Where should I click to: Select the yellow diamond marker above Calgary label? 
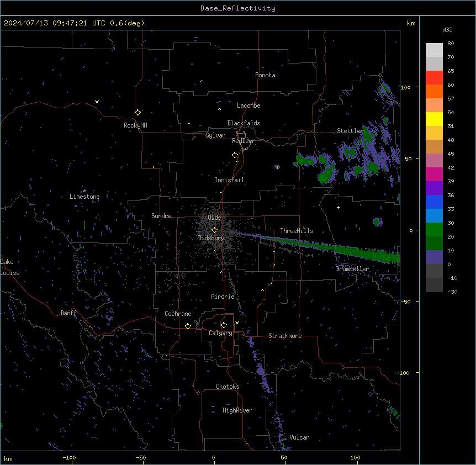click(224, 325)
